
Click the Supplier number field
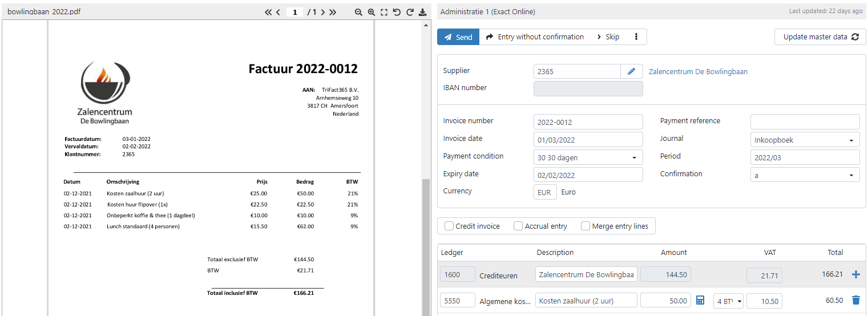tap(577, 71)
